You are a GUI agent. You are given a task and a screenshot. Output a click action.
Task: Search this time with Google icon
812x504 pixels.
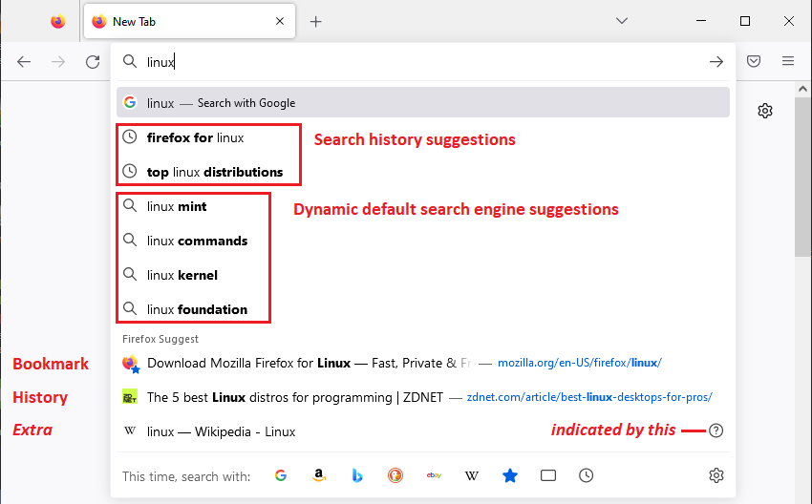click(x=281, y=475)
